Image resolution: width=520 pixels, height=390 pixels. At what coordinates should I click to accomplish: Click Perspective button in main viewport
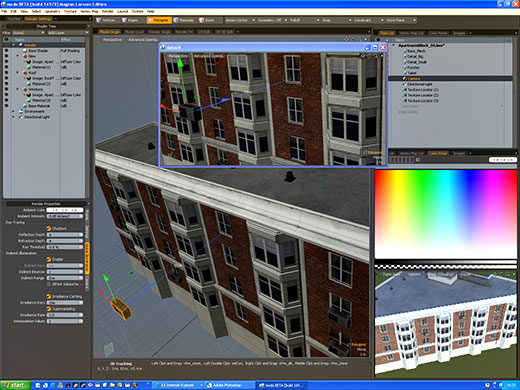pyautogui.click(x=112, y=39)
